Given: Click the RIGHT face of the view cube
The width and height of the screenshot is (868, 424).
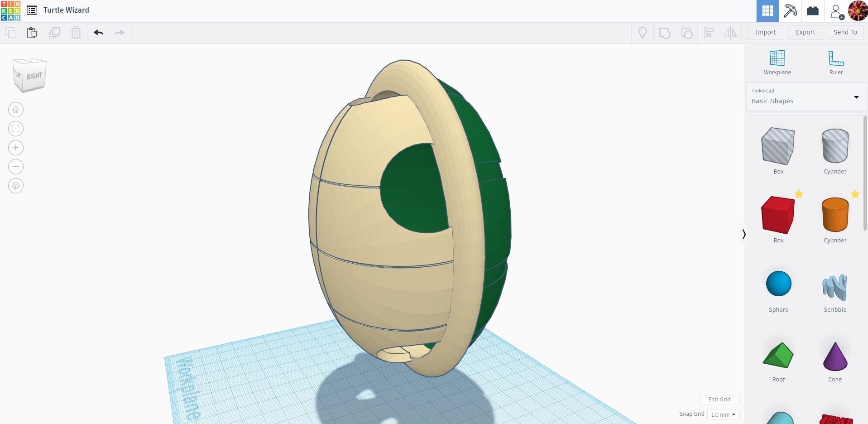Looking at the screenshot, I should pyautogui.click(x=34, y=76).
